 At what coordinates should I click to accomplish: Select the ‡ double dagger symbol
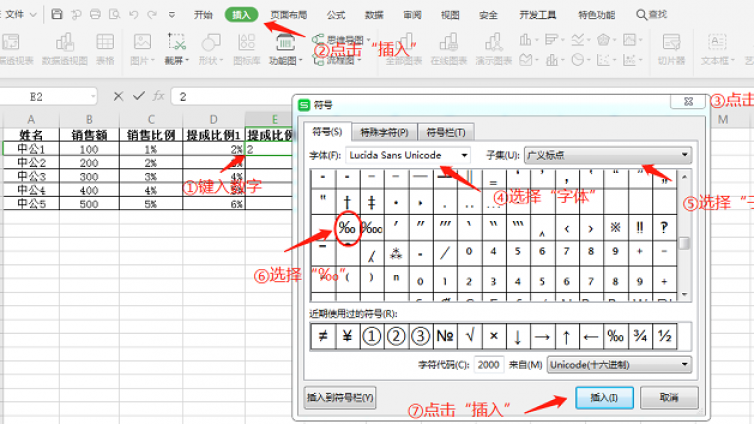(371, 202)
